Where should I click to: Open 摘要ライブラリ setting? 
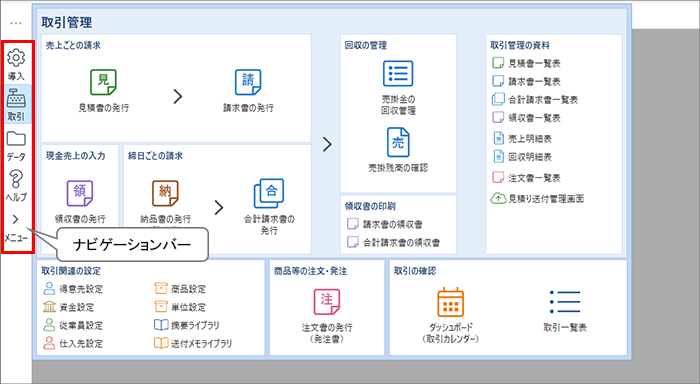point(187,326)
